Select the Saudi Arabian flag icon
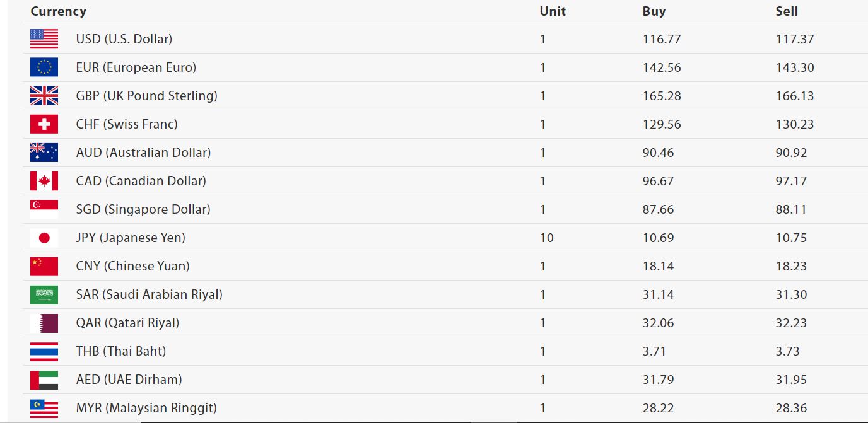The image size is (868, 423). (x=44, y=294)
